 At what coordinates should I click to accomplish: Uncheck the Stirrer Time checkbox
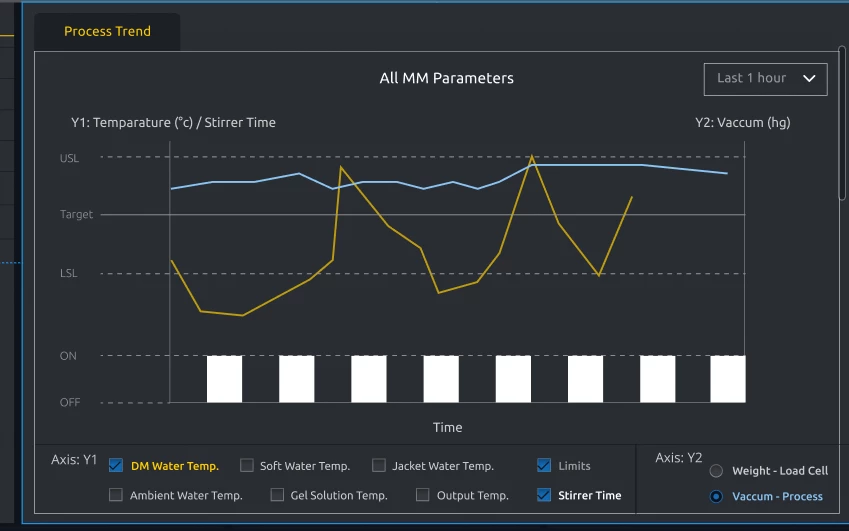(x=544, y=495)
